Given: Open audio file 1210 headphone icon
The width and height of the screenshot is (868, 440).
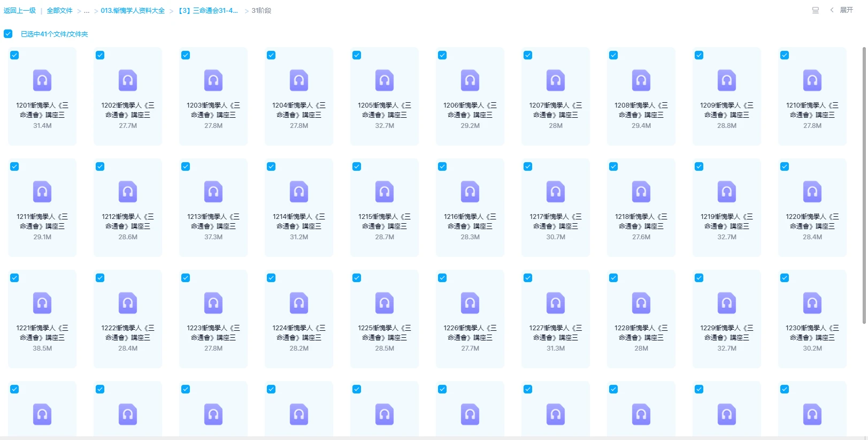Looking at the screenshot, I should (x=812, y=80).
